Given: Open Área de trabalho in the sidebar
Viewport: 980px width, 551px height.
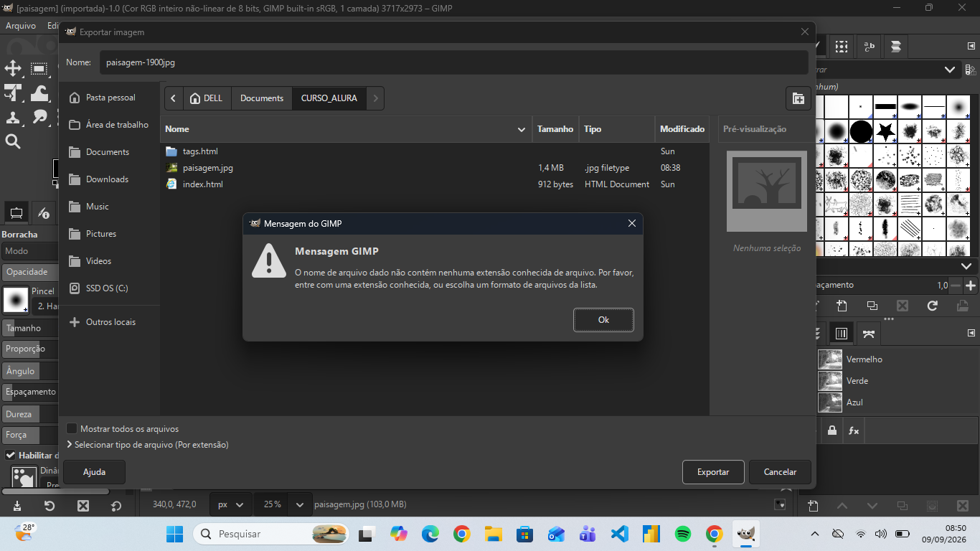Looking at the screenshot, I should click(x=109, y=125).
